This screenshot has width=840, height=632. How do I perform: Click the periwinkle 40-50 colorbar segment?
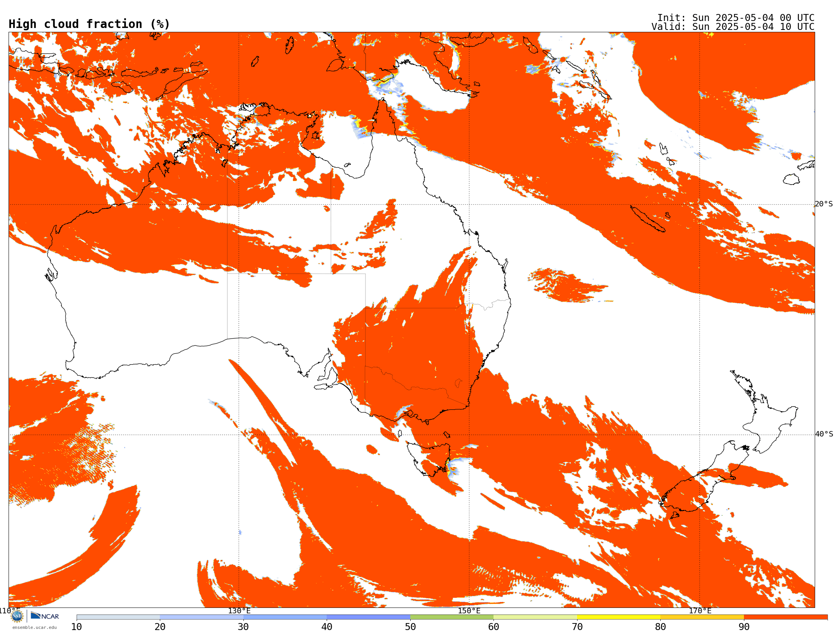coord(368,617)
